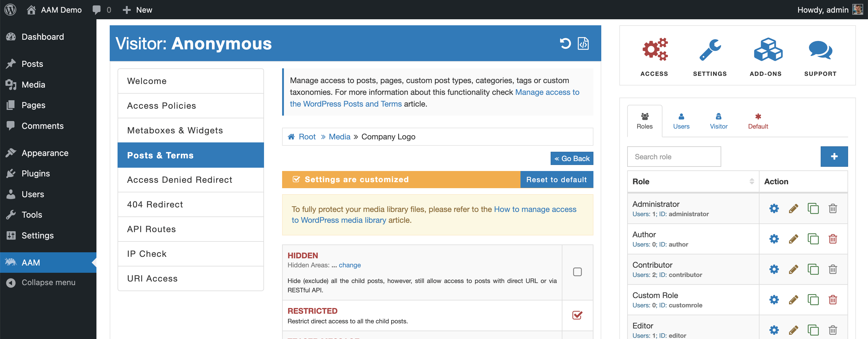
Task: Open the API Routes section
Action: pos(191,229)
